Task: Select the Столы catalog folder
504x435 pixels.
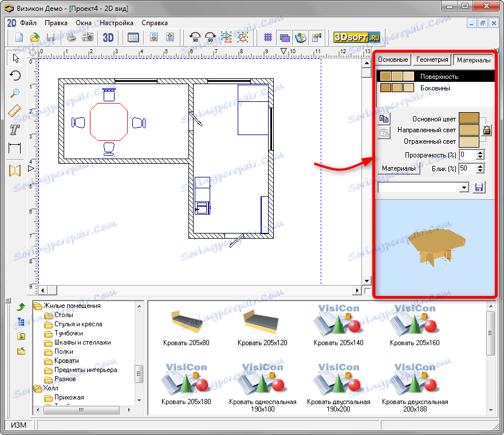Action: (64, 315)
